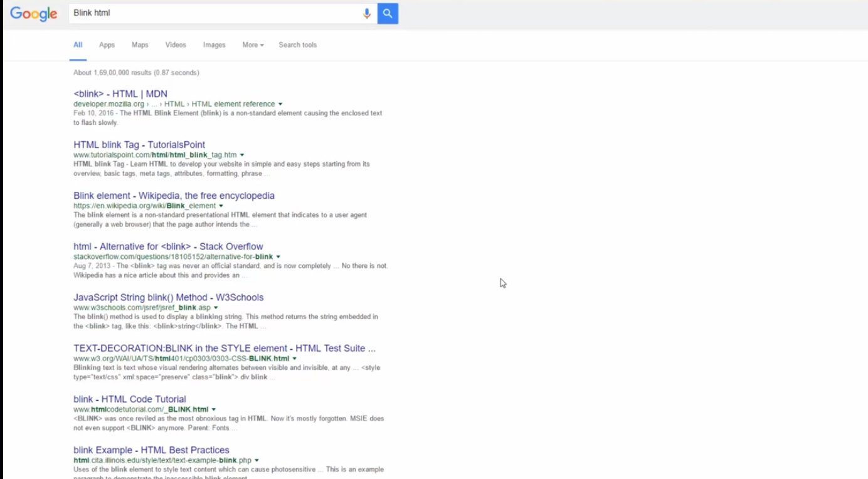Expand dropdown arrow beside stackoverflow.com URL
This screenshot has width=868, height=479.
coord(278,256)
